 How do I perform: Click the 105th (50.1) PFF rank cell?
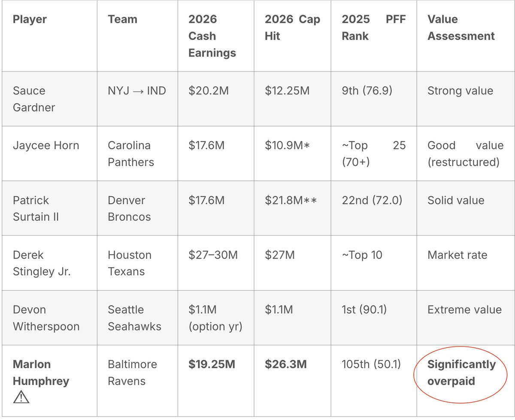(x=371, y=365)
